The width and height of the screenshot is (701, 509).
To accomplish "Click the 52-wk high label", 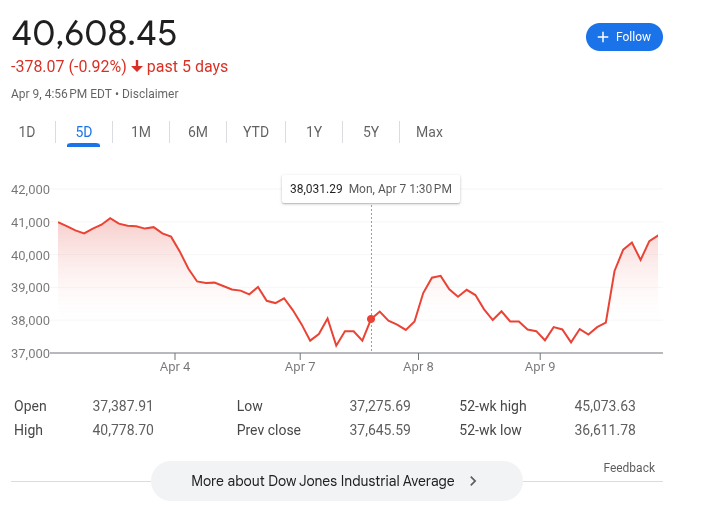I will tap(493, 406).
